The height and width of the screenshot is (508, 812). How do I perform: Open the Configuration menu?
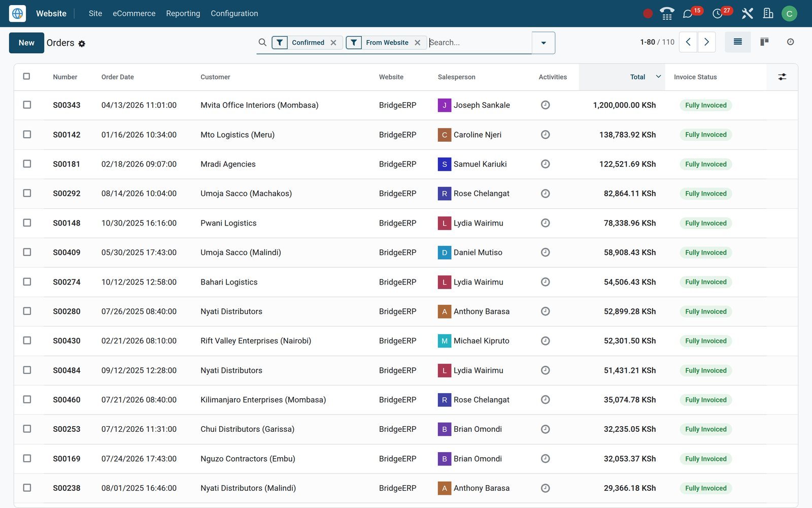click(x=234, y=14)
